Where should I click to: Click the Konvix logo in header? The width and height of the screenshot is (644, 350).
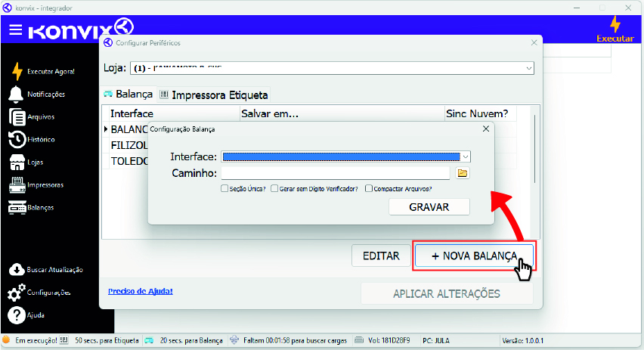pyautogui.click(x=82, y=29)
